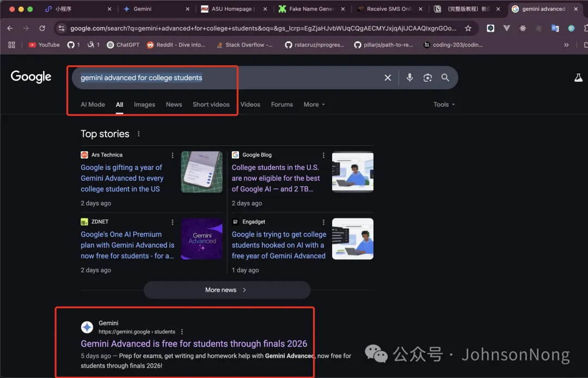Switch to News tab
Viewport: 588px width, 378px height.
coord(174,105)
